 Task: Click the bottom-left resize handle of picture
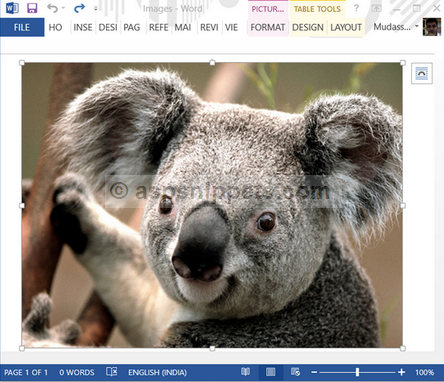(x=22, y=348)
